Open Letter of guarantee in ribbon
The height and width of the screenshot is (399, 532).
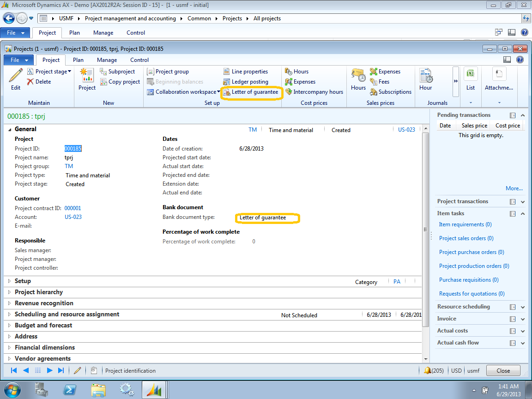251,92
